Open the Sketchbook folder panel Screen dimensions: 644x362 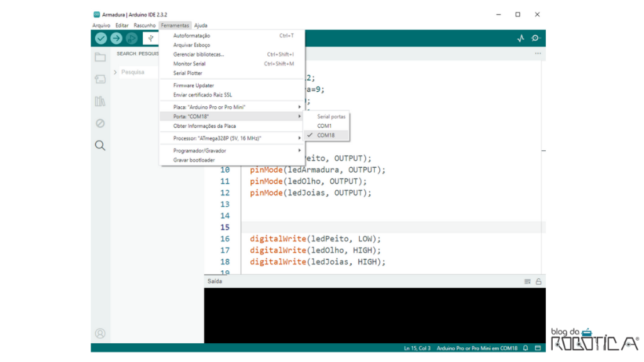pyautogui.click(x=100, y=57)
